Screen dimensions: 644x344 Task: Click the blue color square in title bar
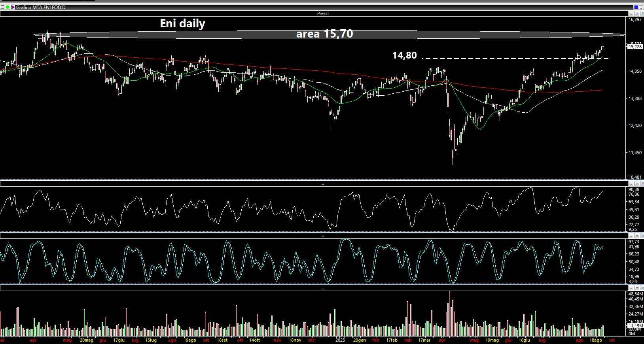(x=636, y=7)
